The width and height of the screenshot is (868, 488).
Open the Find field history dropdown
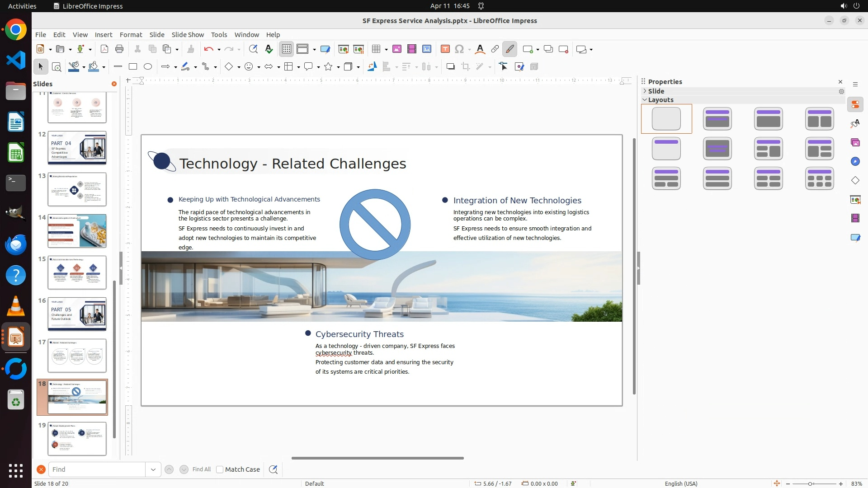tap(153, 469)
